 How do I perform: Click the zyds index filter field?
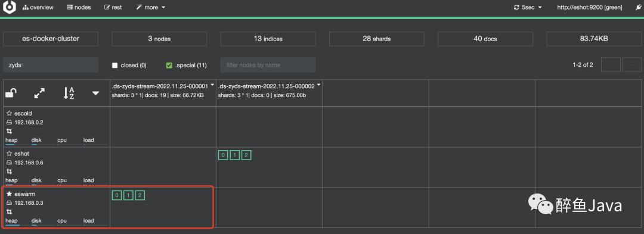(x=51, y=65)
